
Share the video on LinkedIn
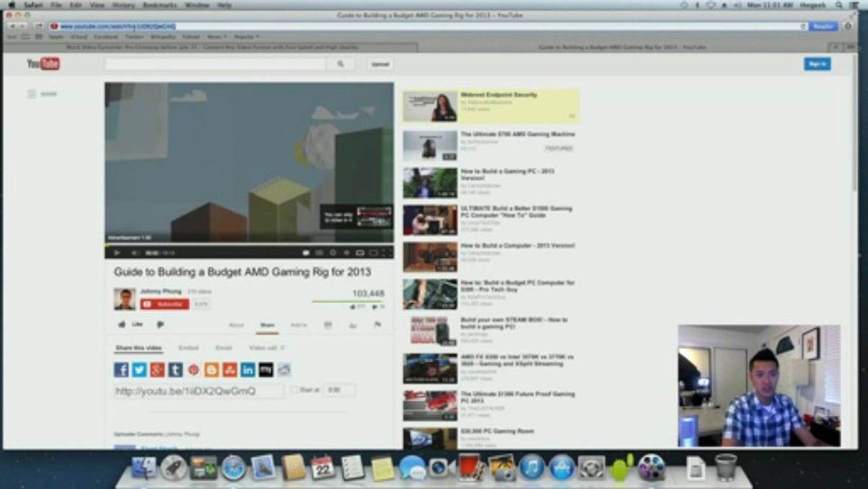248,369
